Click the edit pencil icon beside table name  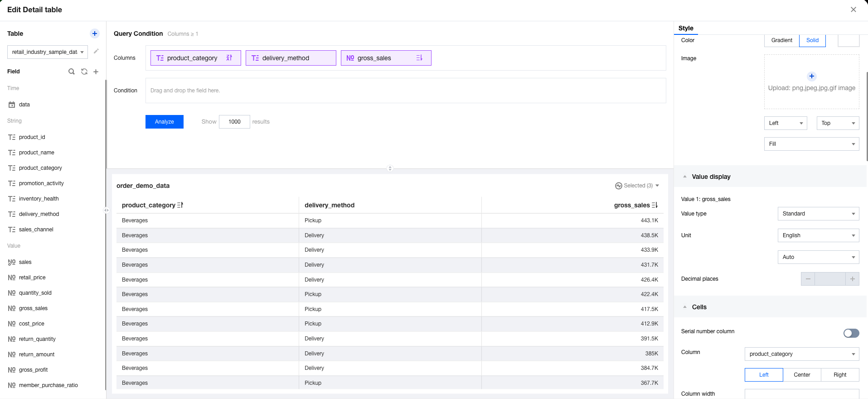[96, 52]
